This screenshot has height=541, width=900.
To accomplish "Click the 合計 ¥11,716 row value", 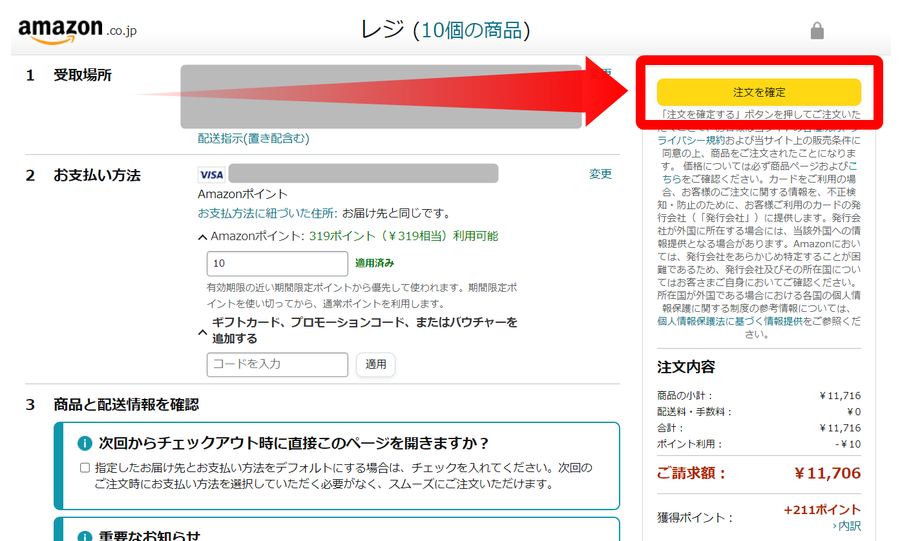I will click(x=840, y=428).
